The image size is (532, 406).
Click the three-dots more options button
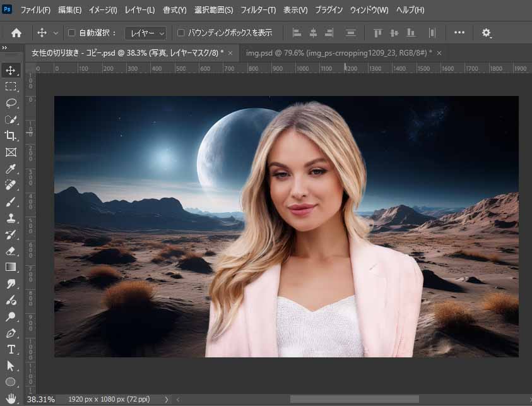pyautogui.click(x=459, y=33)
